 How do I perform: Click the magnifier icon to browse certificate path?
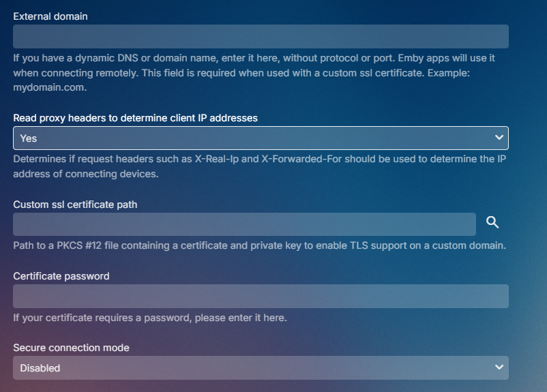pos(492,223)
